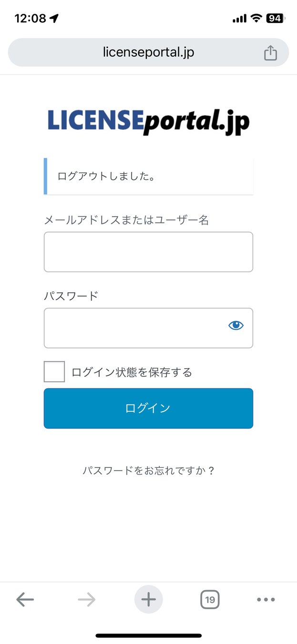The image size is (297, 644).
Task: Tap the LICENSEportal.jp logo
Action: coord(148,121)
